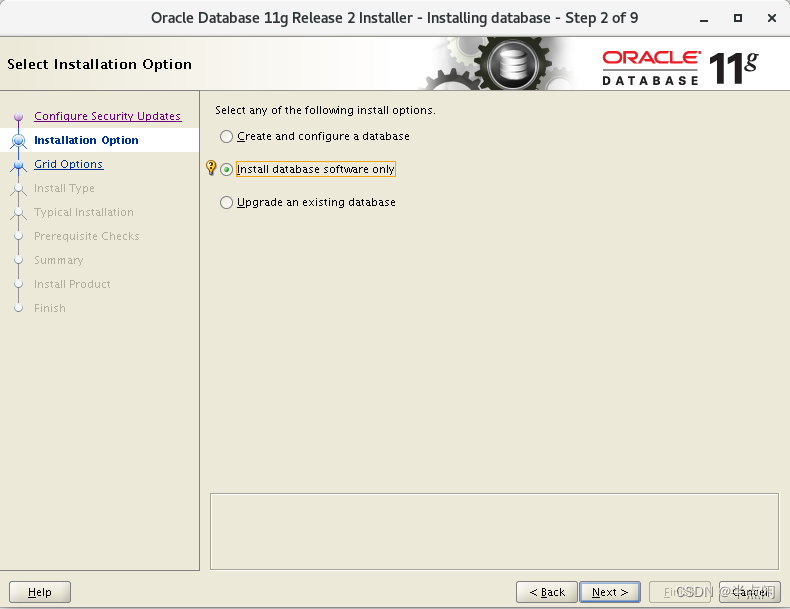Image resolution: width=790 pixels, height=609 pixels.
Task: Click the Cancel button
Action: tap(750, 592)
